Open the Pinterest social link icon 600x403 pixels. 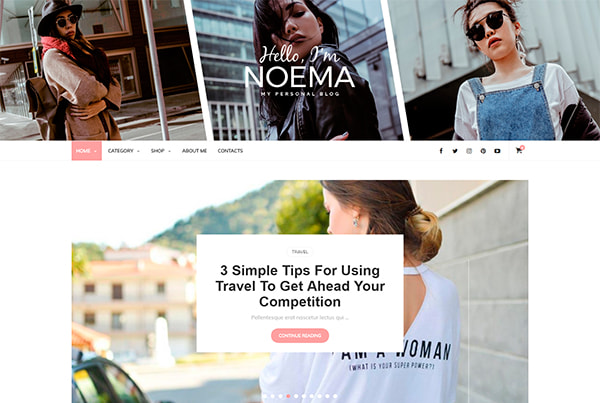click(483, 151)
